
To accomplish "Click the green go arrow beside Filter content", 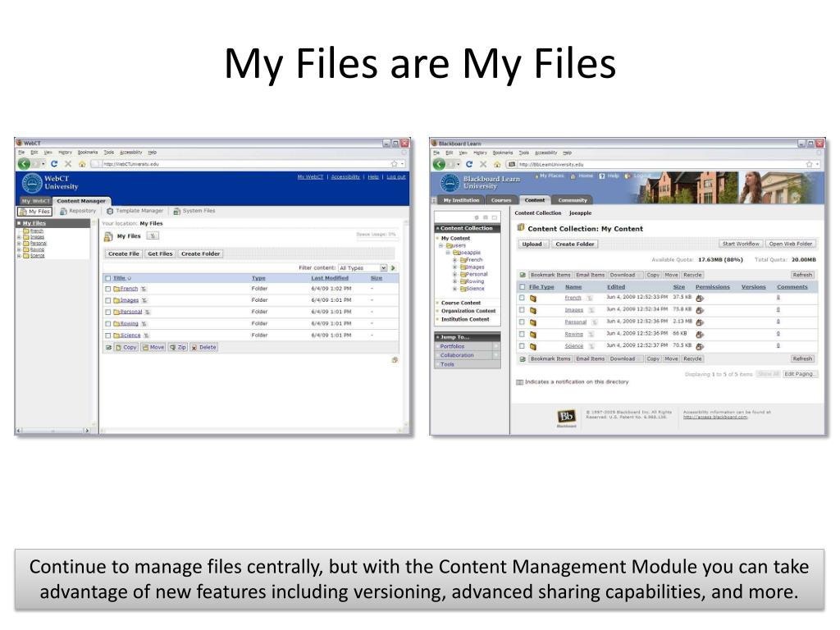I will pos(393,268).
